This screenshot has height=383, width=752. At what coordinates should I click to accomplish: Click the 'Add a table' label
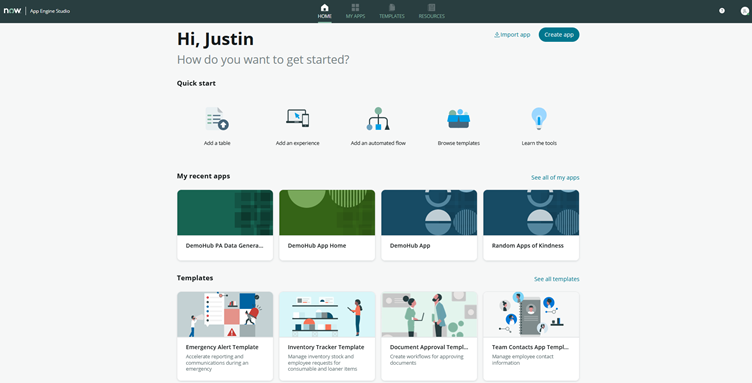[x=217, y=143]
